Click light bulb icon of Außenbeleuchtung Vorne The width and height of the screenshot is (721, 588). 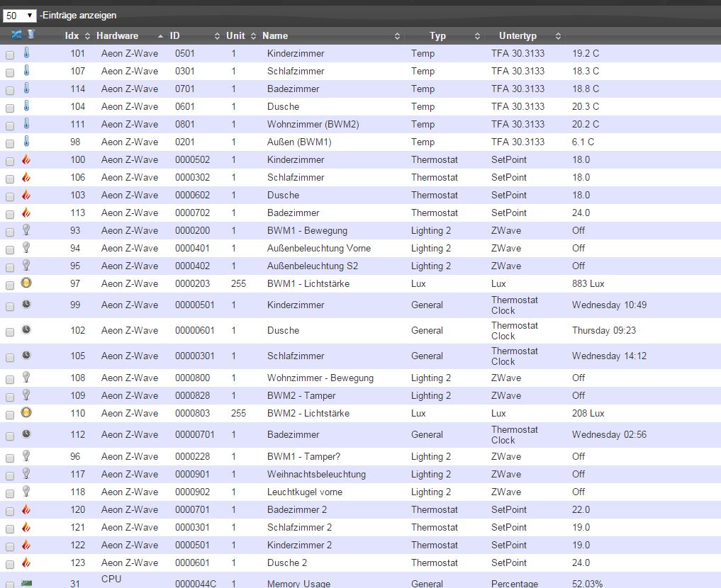26,248
